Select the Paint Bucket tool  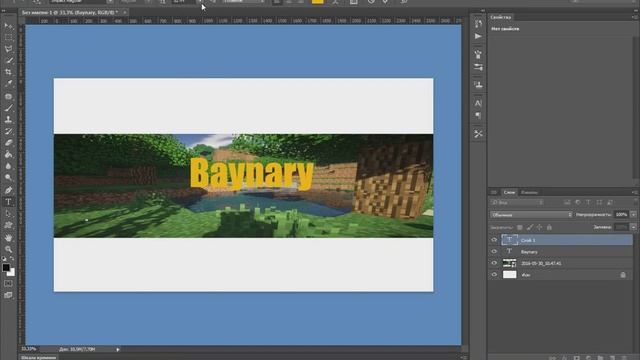point(8,154)
